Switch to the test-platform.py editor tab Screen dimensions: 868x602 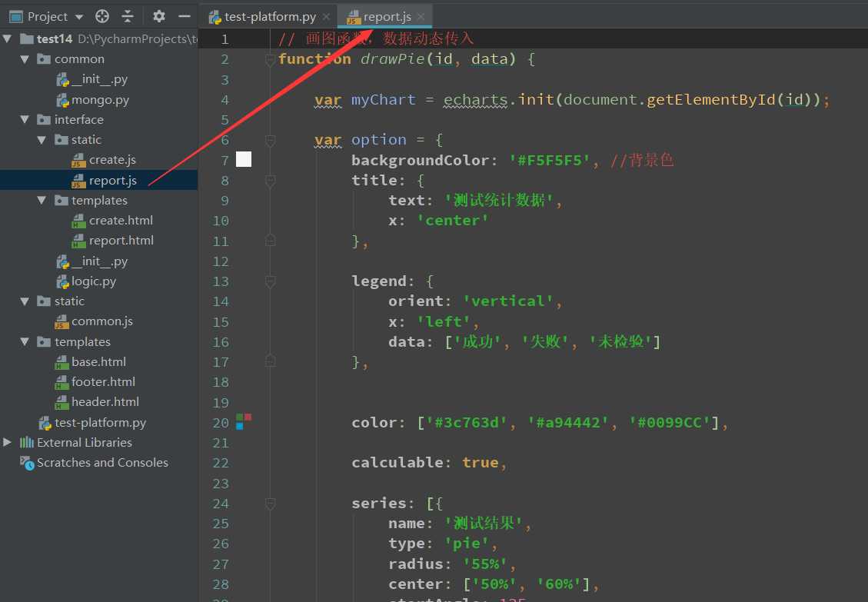click(270, 17)
